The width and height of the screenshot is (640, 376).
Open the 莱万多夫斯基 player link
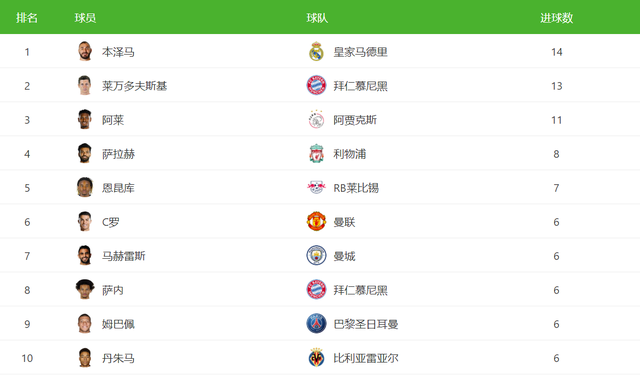[135, 86]
